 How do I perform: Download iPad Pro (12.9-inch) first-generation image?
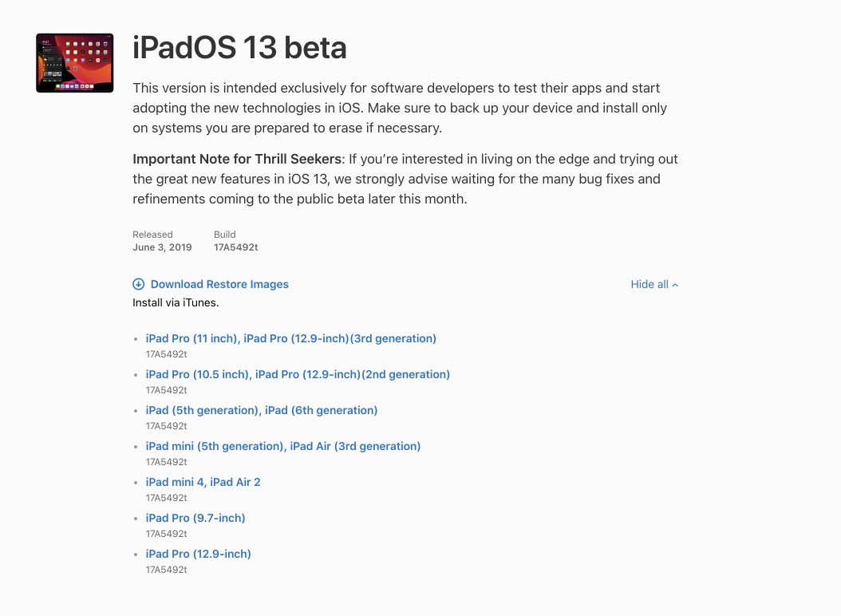[198, 554]
